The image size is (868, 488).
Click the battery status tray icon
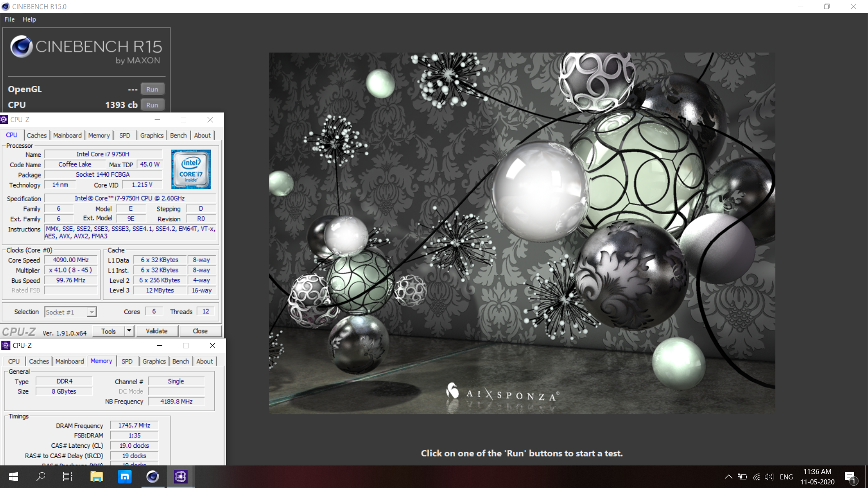coord(742,477)
